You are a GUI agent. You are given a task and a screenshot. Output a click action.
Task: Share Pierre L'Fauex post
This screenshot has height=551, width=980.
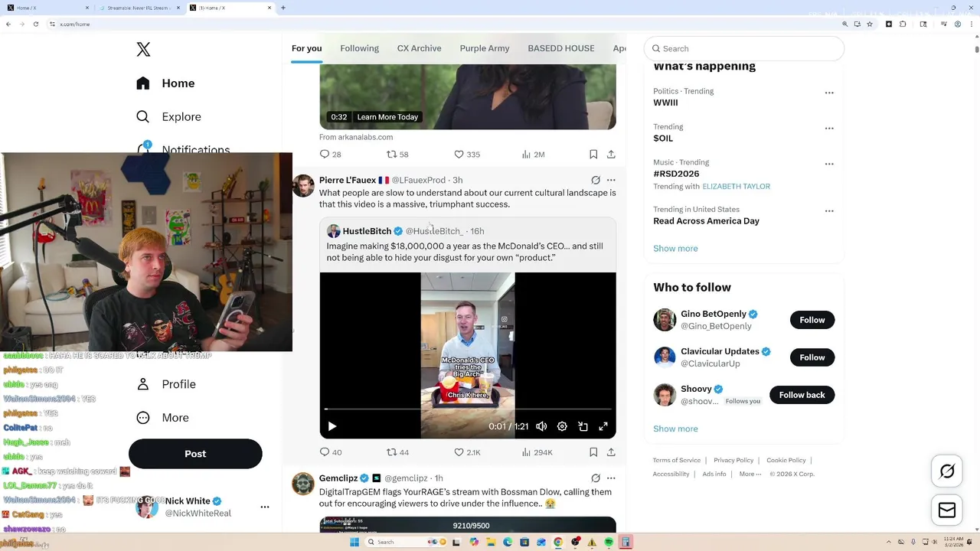[611, 452]
